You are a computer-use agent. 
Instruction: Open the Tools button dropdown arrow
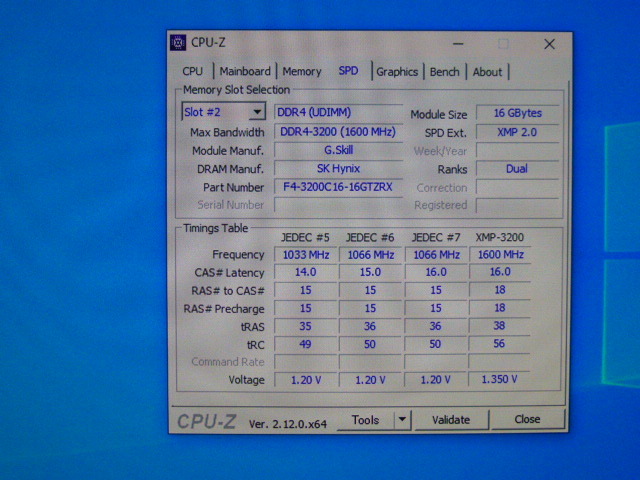click(x=402, y=419)
